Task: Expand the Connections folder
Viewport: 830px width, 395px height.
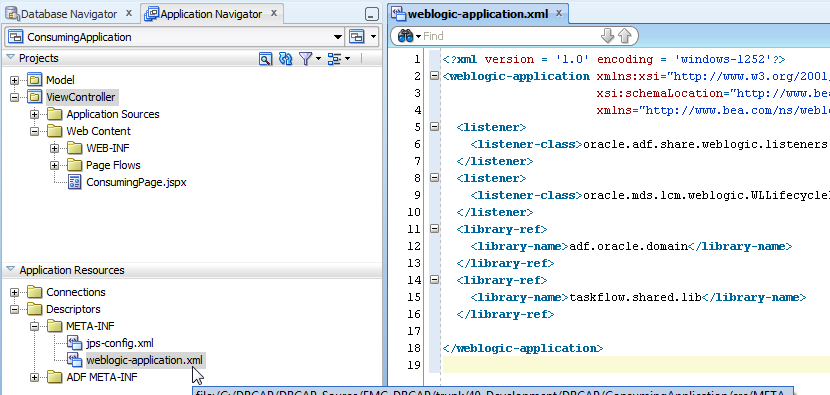Action: 14,292
